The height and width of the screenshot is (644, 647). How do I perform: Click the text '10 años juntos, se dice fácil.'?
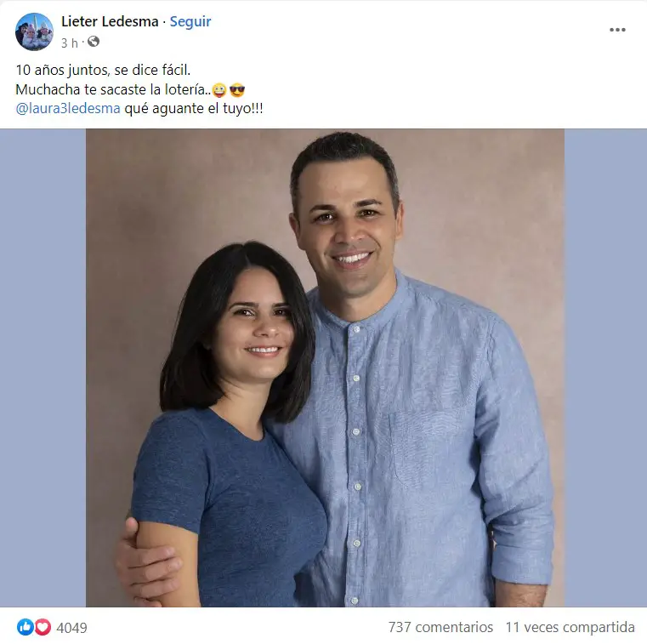103,70
